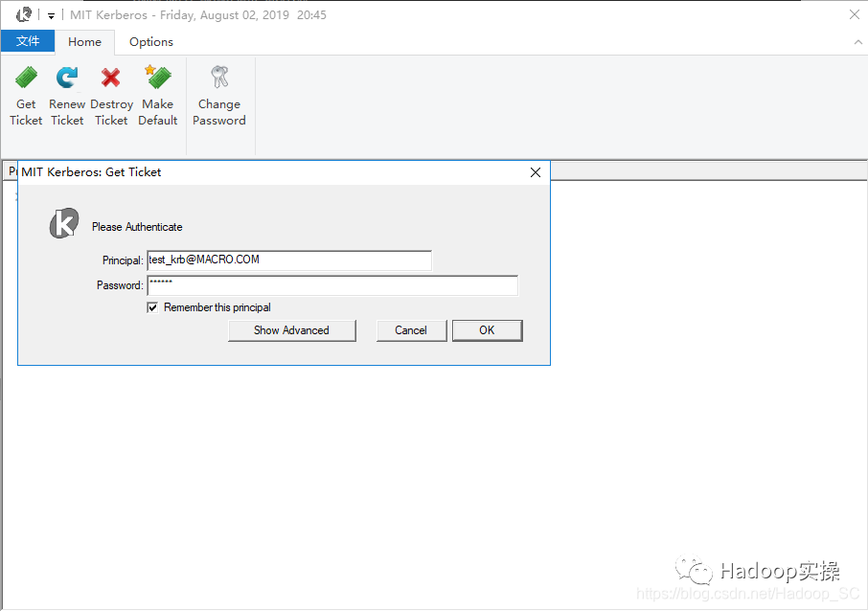The width and height of the screenshot is (868, 611).
Task: Switch to the Options tab
Action: 151,42
